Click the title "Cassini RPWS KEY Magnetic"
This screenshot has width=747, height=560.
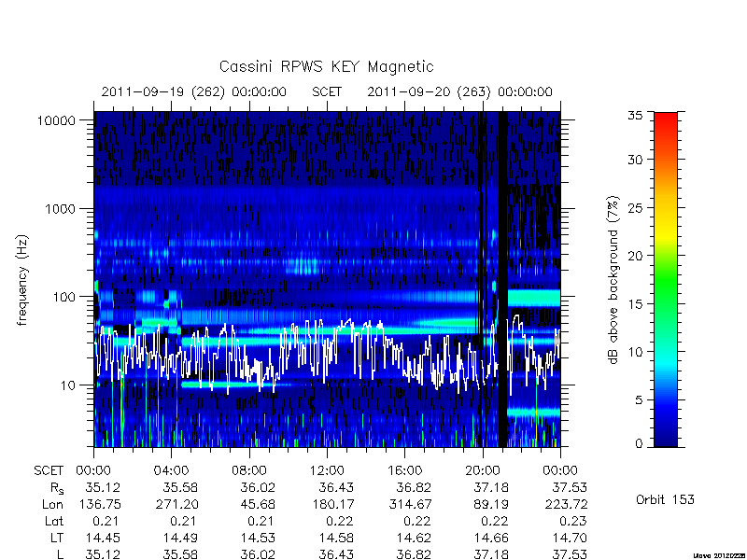[326, 66]
